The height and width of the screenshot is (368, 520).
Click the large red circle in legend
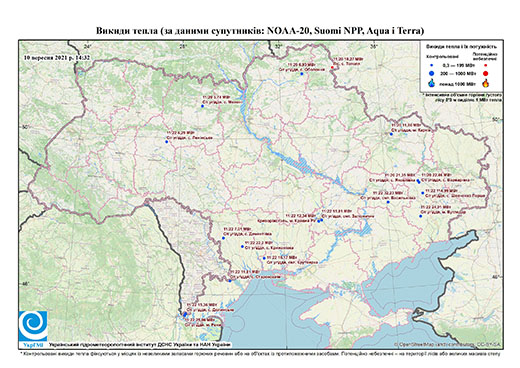coord(485,73)
